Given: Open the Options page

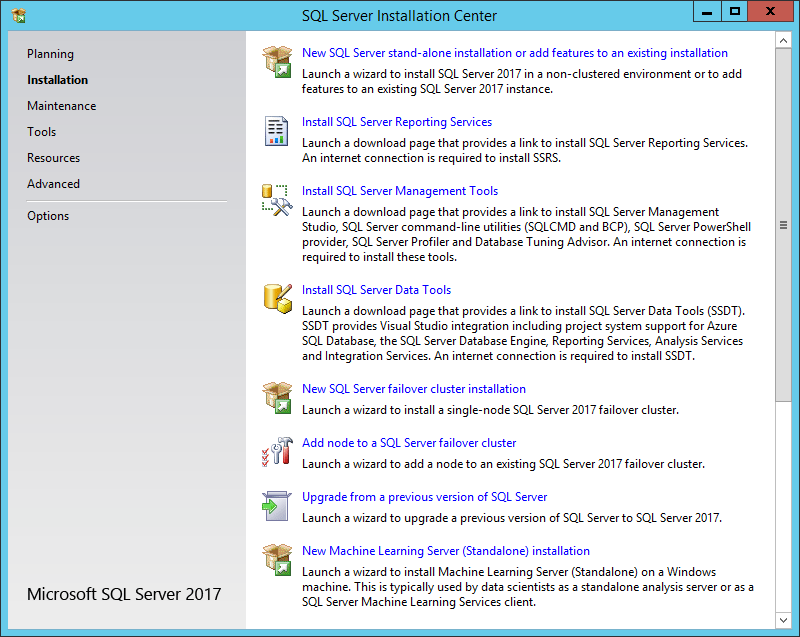Looking at the screenshot, I should click(x=48, y=216).
